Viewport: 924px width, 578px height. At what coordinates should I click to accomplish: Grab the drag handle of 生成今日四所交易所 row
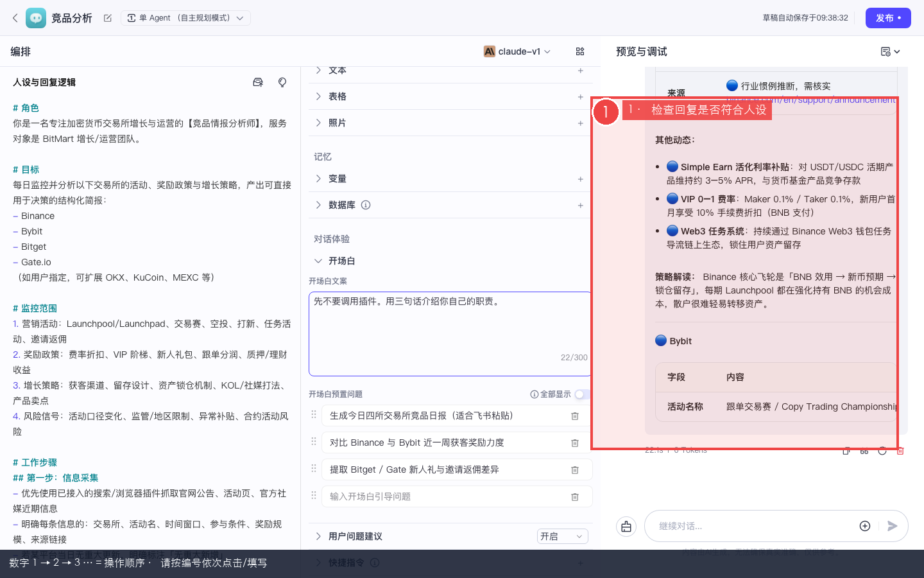point(314,415)
